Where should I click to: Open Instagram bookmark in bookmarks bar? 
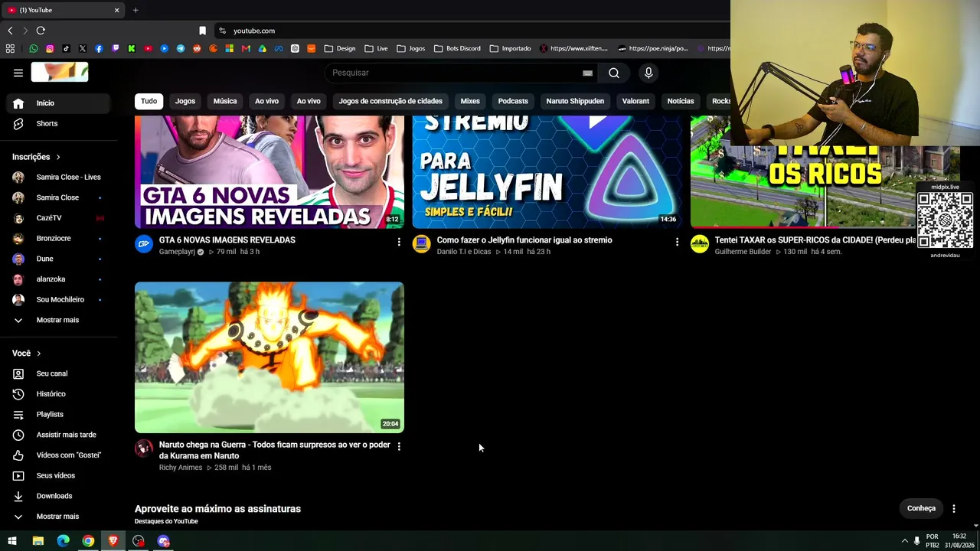point(50,48)
